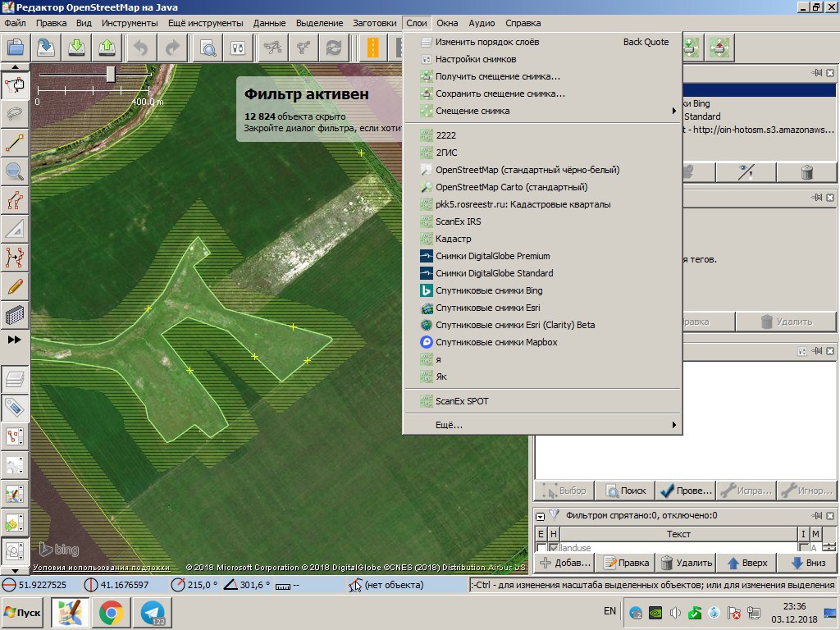Click the upload data toolbar icon

(x=107, y=48)
